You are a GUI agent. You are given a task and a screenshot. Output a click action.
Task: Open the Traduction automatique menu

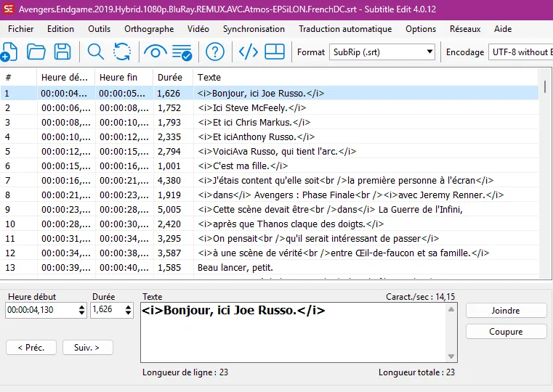pyautogui.click(x=345, y=29)
